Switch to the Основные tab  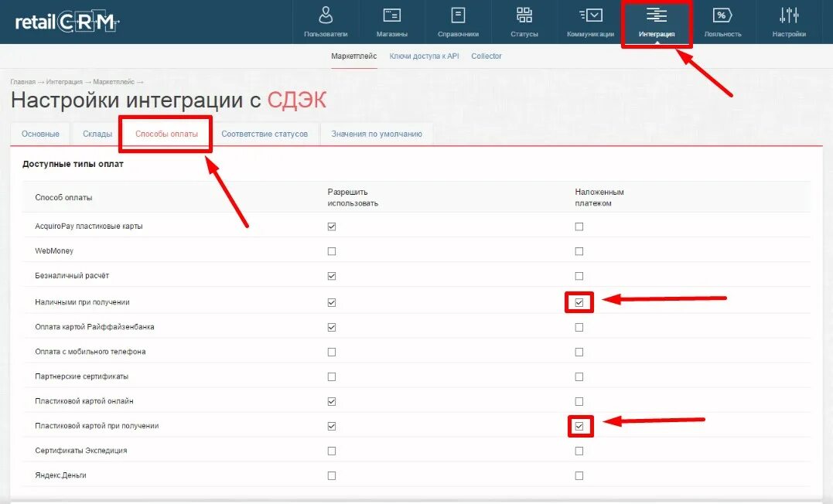coord(40,134)
